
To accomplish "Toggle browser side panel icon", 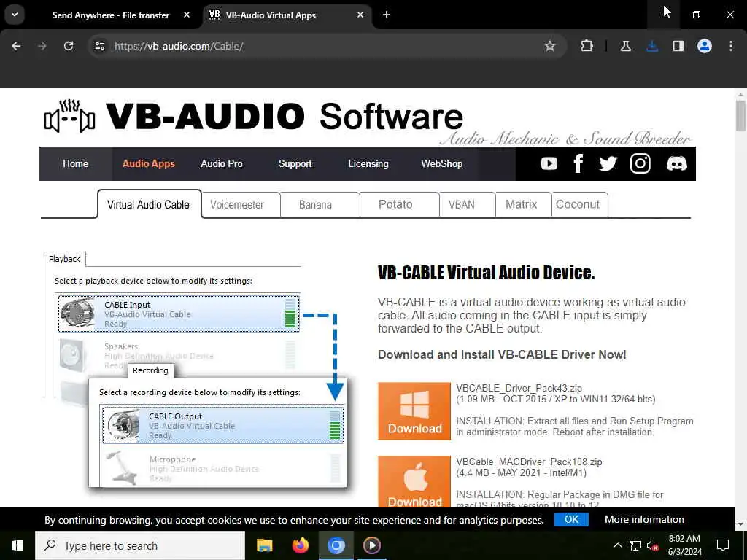I will 678,46.
